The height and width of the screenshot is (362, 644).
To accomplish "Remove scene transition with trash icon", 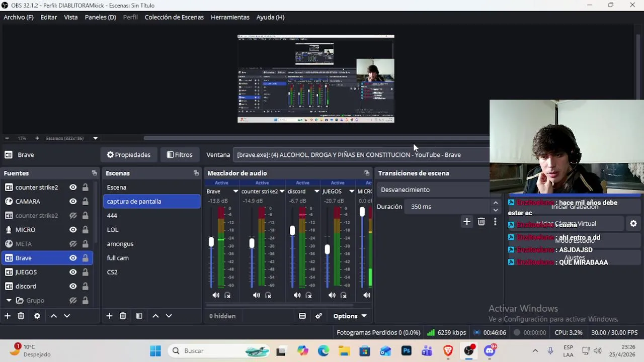I will 481,221.
